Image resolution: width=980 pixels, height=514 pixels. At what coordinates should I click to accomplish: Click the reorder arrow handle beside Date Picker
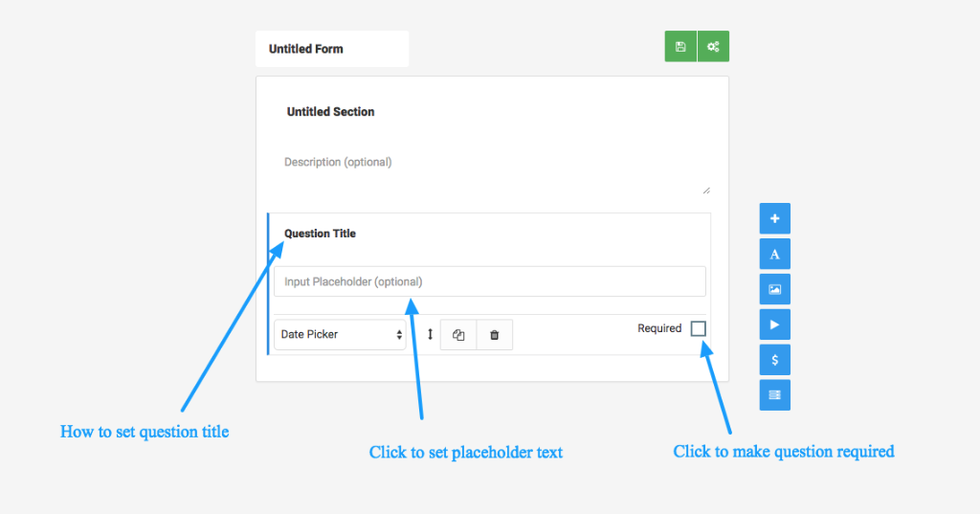click(x=430, y=335)
